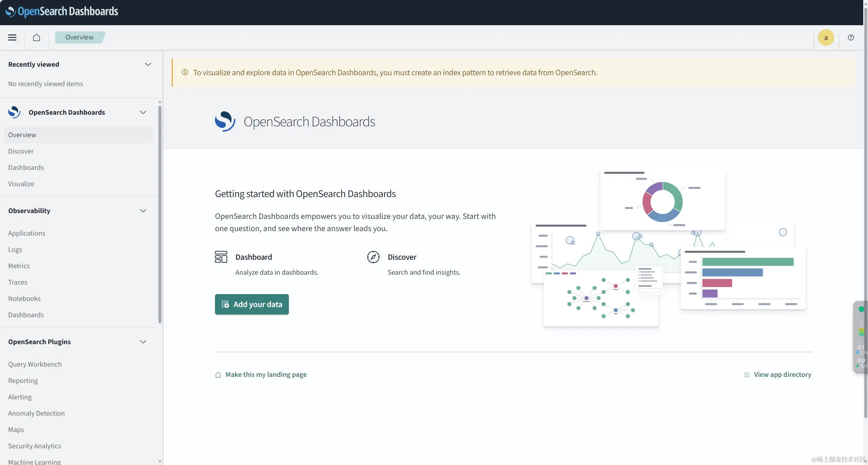Open Discover in the sidebar
The width and height of the screenshot is (868, 465).
[x=21, y=151]
